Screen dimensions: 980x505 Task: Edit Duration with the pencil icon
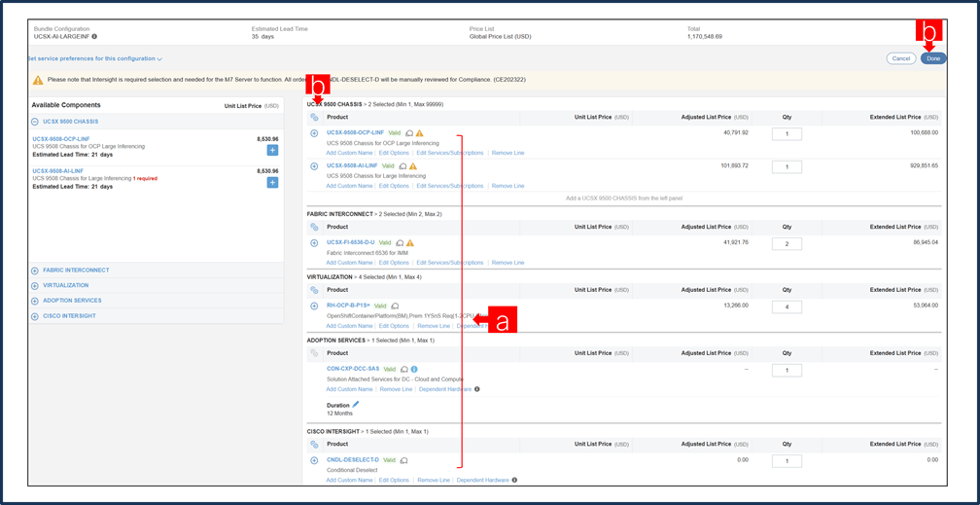[356, 404]
